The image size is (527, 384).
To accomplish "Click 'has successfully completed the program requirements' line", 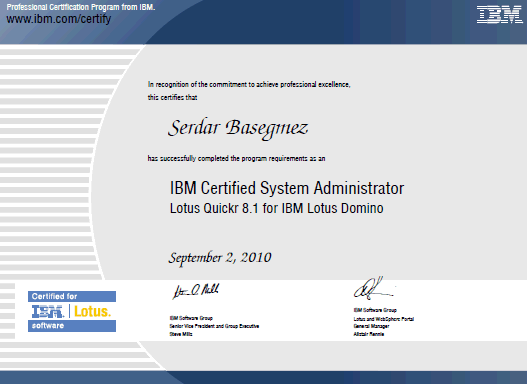I will [236, 159].
